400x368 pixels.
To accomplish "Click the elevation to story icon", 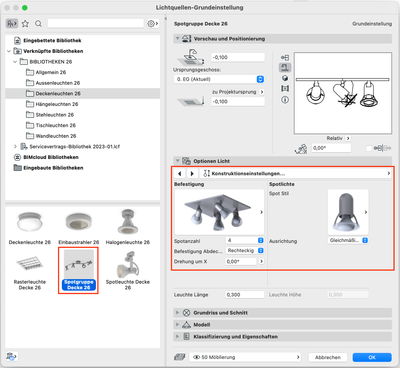I will coord(191,57).
